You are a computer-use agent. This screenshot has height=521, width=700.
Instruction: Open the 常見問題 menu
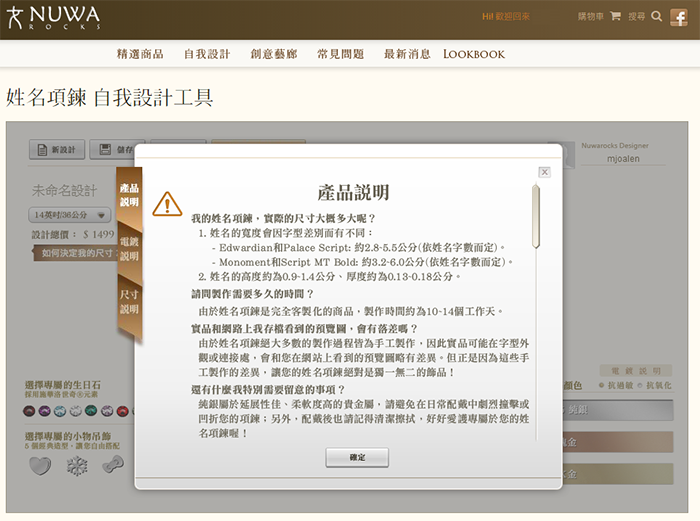(341, 54)
